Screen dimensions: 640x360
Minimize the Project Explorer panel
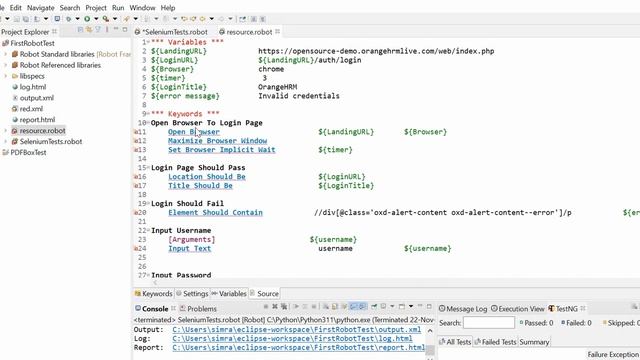click(116, 29)
